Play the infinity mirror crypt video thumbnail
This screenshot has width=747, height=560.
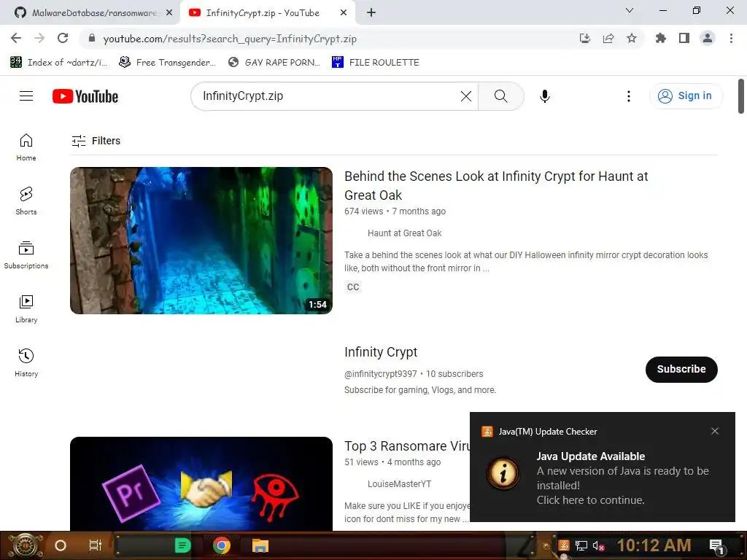[201, 241]
